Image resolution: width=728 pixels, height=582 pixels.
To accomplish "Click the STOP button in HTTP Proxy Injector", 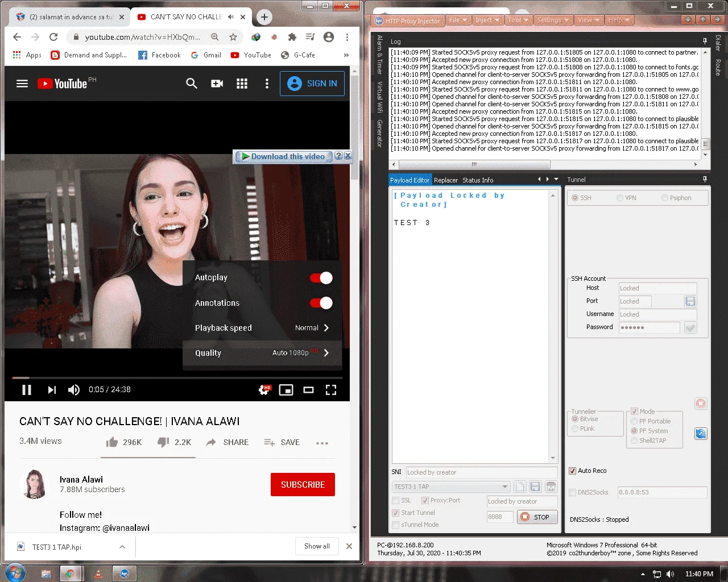I will 537,517.
